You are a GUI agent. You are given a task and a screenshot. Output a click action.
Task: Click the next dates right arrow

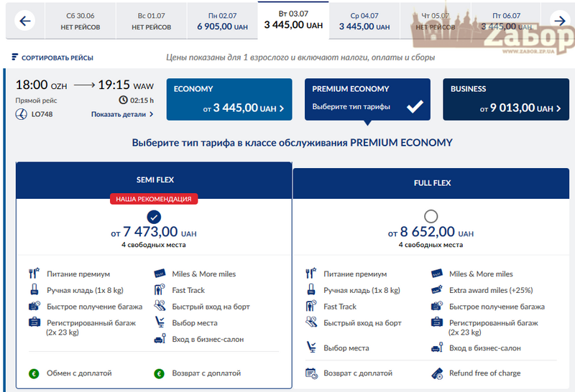click(x=558, y=21)
